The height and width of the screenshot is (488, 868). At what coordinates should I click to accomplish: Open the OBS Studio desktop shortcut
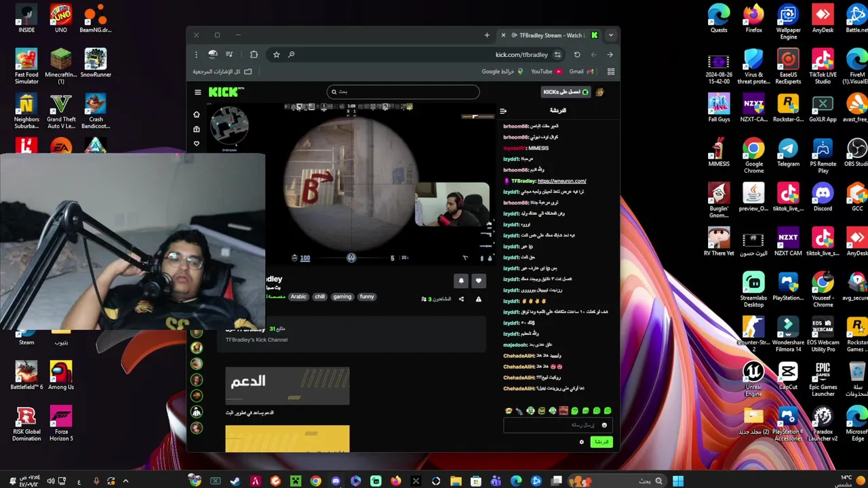tap(857, 152)
